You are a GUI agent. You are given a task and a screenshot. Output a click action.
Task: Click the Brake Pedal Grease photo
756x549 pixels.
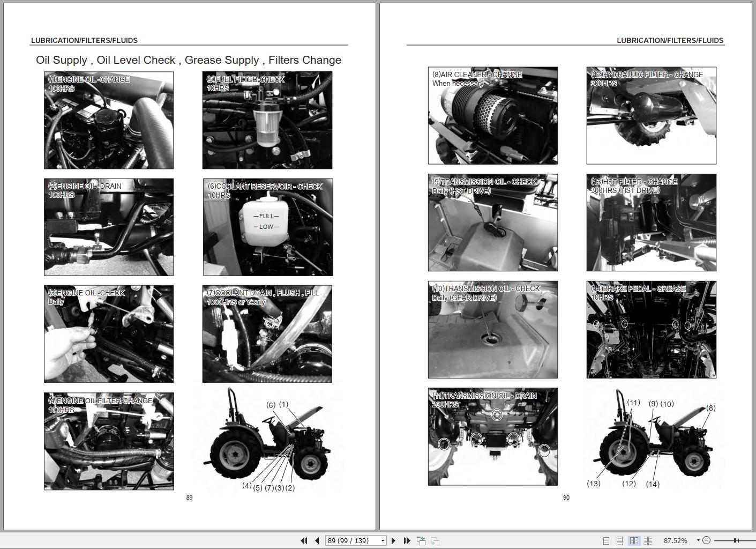(x=652, y=329)
